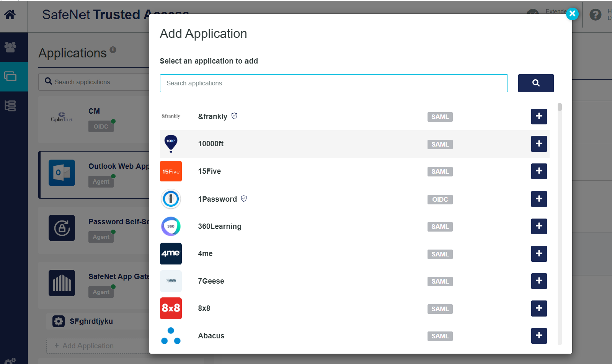Add the 1Password application with its plus button
Viewport: 612px width, 364px height.
(x=539, y=199)
